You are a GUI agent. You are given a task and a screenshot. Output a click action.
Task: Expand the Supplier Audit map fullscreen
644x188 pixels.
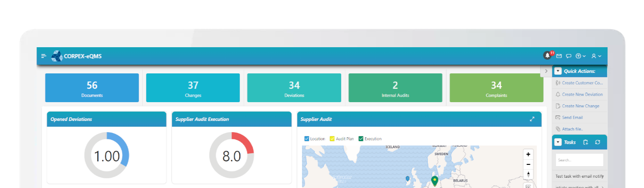point(532,119)
